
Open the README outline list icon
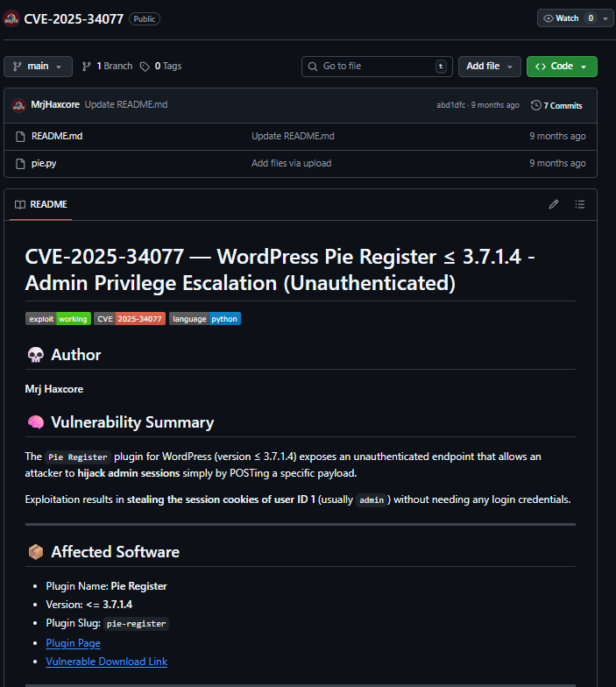pyautogui.click(x=580, y=204)
